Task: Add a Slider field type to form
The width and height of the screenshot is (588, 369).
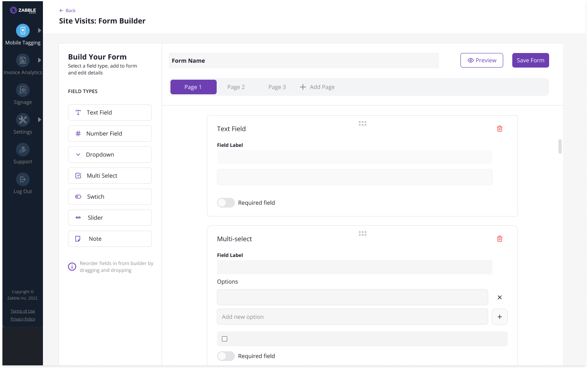Action: pos(110,218)
